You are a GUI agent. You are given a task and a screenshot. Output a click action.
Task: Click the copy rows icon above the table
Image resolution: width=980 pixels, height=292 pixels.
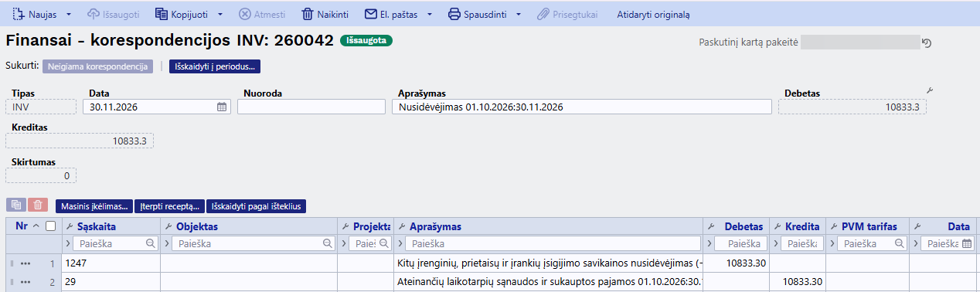click(15, 205)
